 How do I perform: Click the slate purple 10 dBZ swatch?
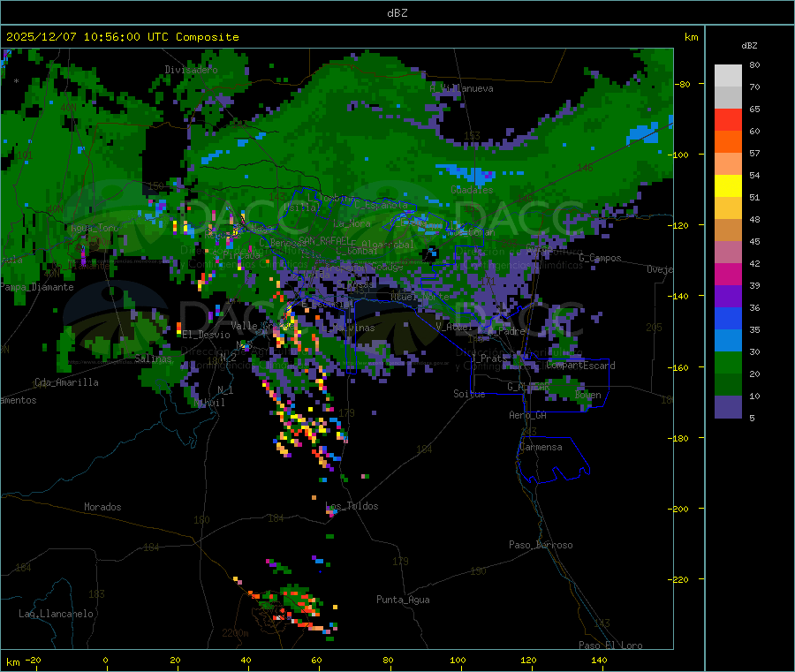[728, 406]
